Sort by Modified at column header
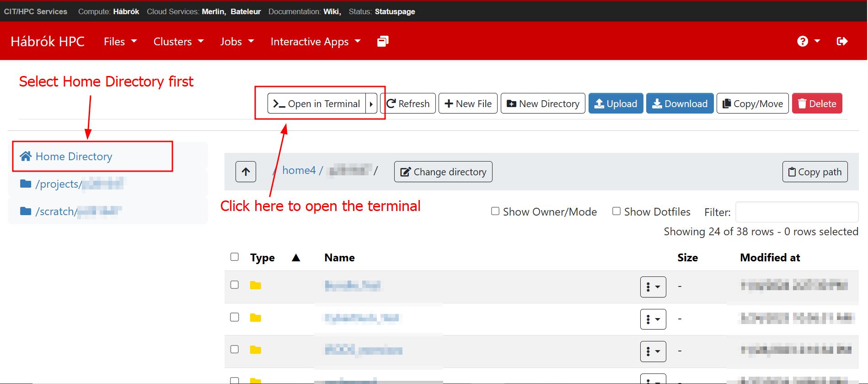Image resolution: width=868 pixels, height=384 pixels. [770, 258]
